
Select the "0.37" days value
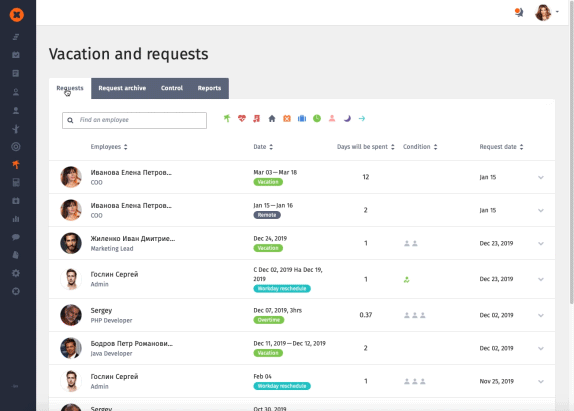(x=366, y=315)
